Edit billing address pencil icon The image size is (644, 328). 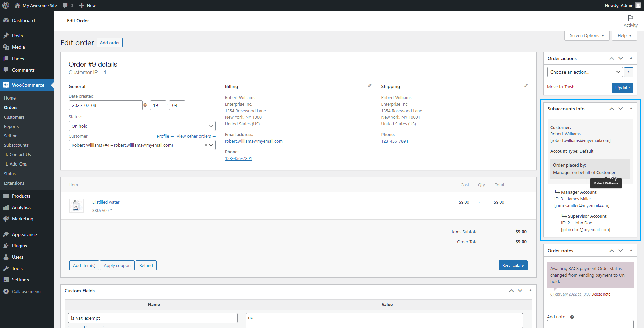(370, 86)
